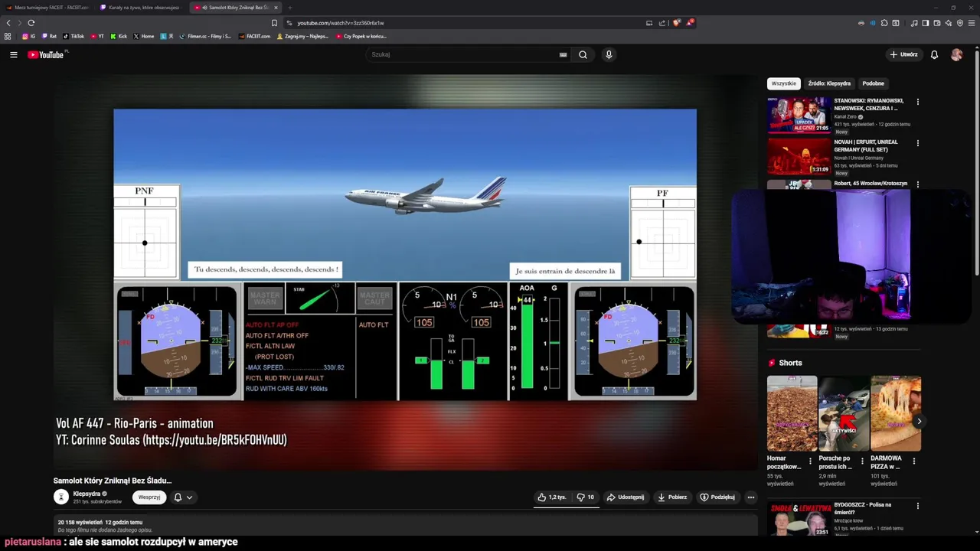980x551 pixels.
Task: Open Klepsydra channel name link
Action: coord(87,494)
